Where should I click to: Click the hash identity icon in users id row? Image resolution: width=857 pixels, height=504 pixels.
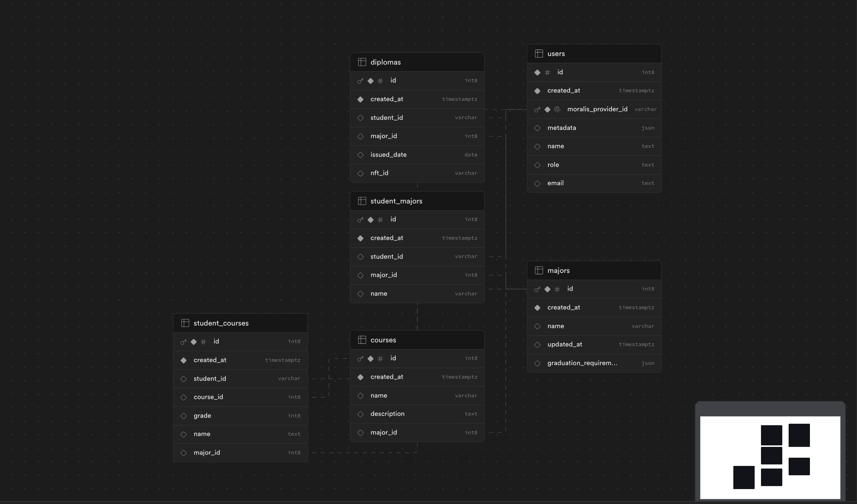(547, 72)
